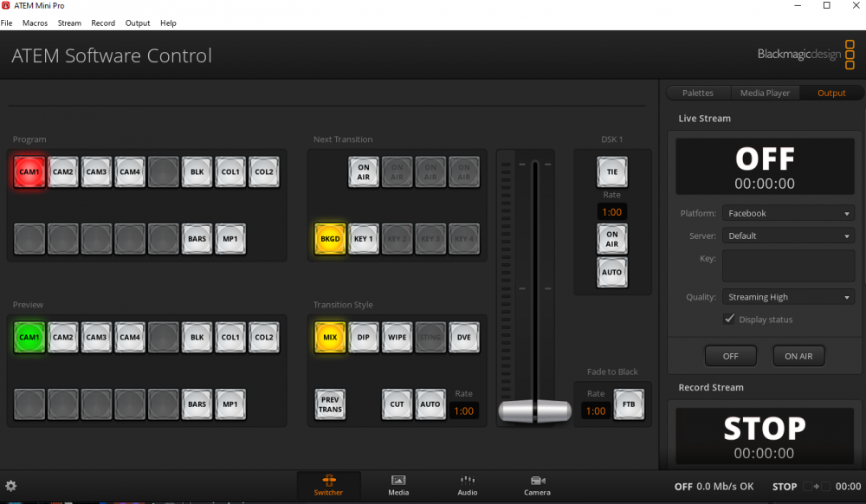
Task: Switch to the Media Player tab
Action: [x=765, y=93]
